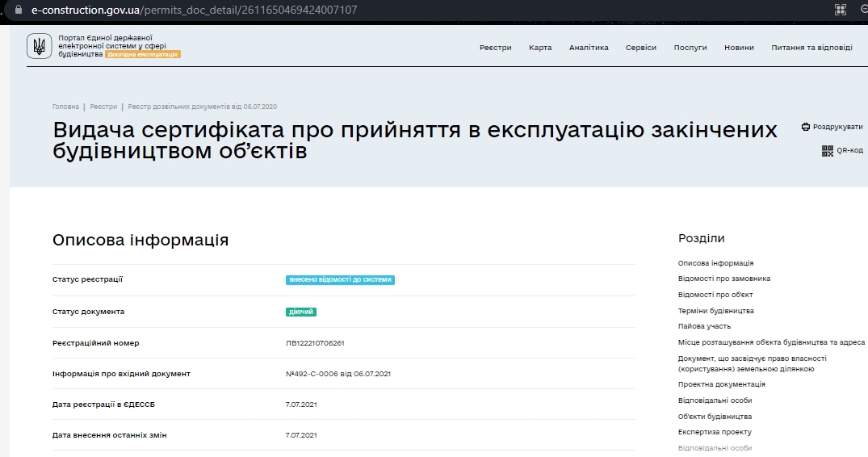Click the Реєстраційний номер label

pos(96,343)
